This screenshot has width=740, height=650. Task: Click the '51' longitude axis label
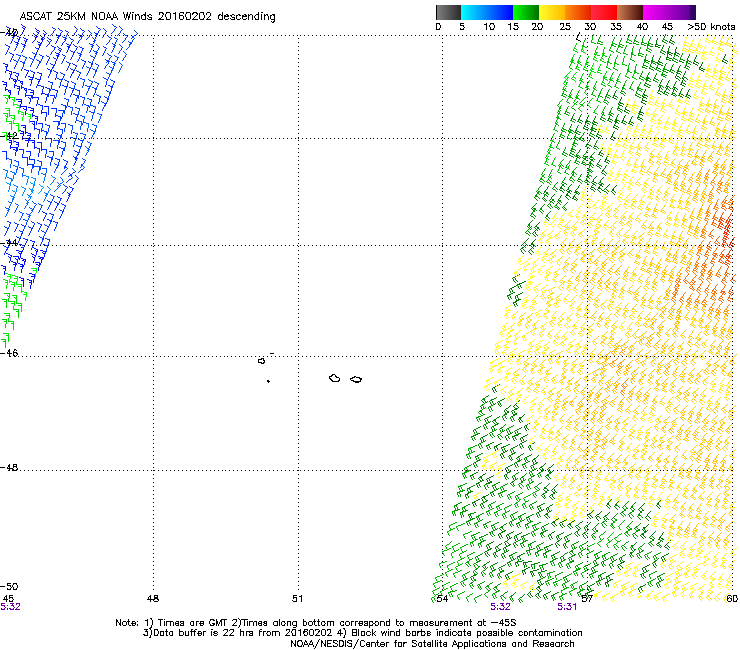click(x=297, y=599)
